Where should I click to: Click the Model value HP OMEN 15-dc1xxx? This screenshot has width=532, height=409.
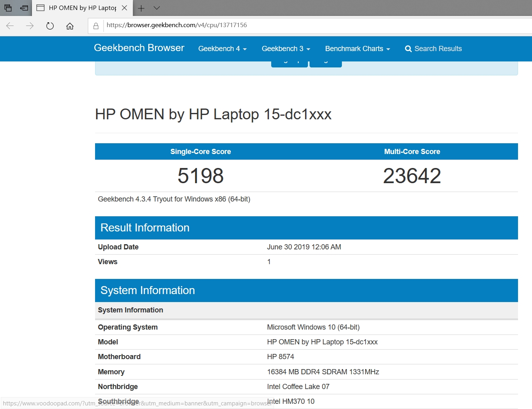click(322, 342)
